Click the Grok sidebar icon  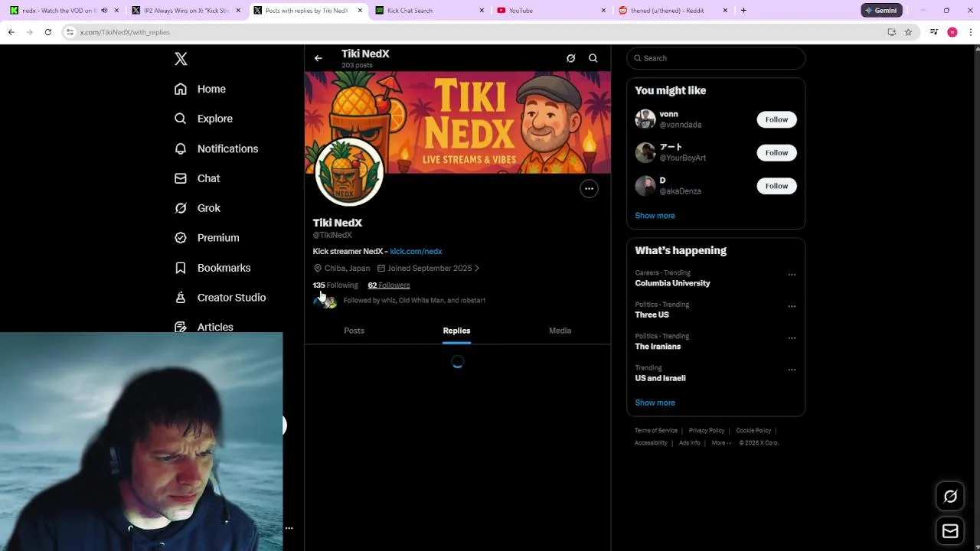(181, 208)
